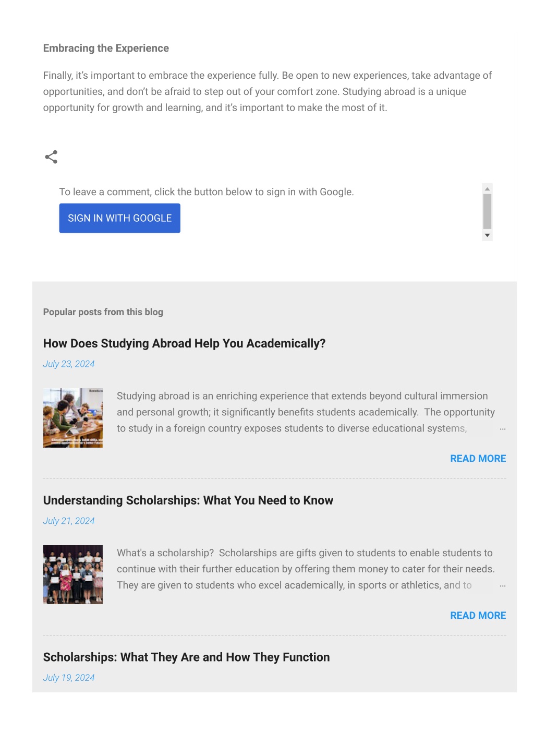Image resolution: width=534 pixels, height=756 pixels.
Task: Click the "Popular posts from this blog" heading
Action: click(x=103, y=312)
